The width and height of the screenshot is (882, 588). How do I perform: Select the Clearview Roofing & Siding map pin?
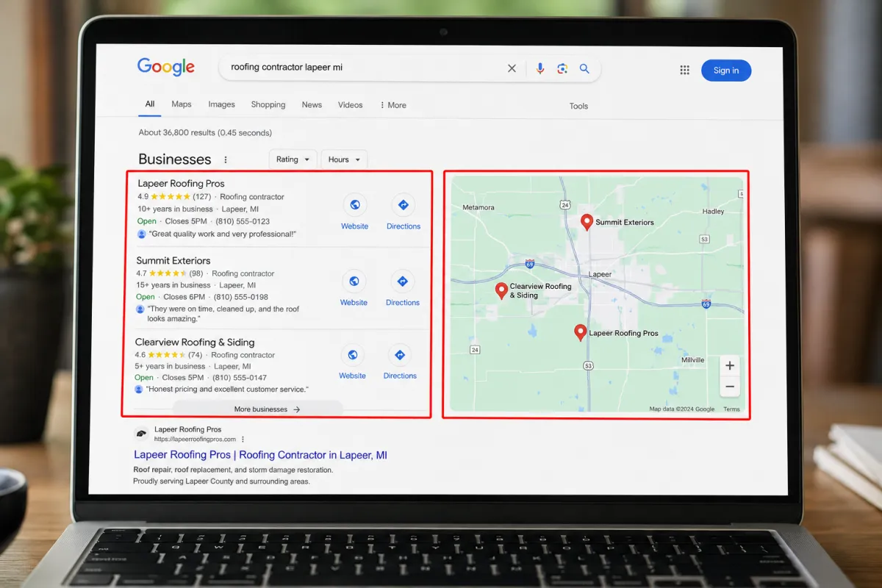(501, 291)
